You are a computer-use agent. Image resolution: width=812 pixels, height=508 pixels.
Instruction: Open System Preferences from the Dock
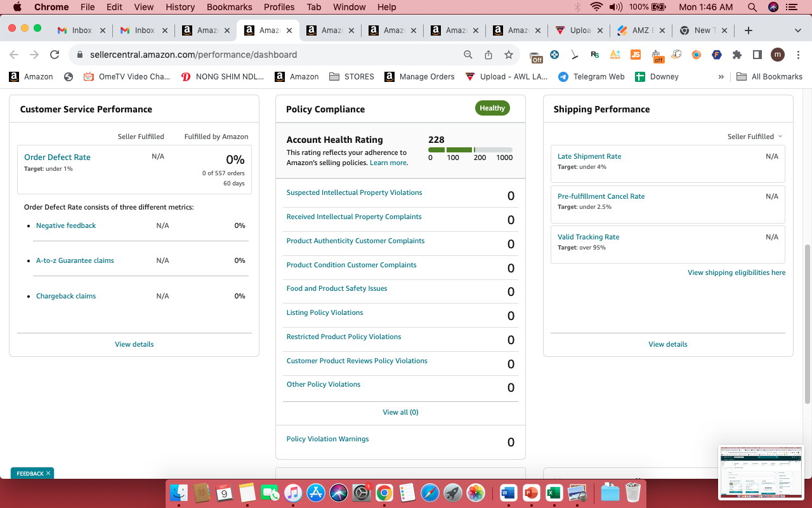[361, 492]
